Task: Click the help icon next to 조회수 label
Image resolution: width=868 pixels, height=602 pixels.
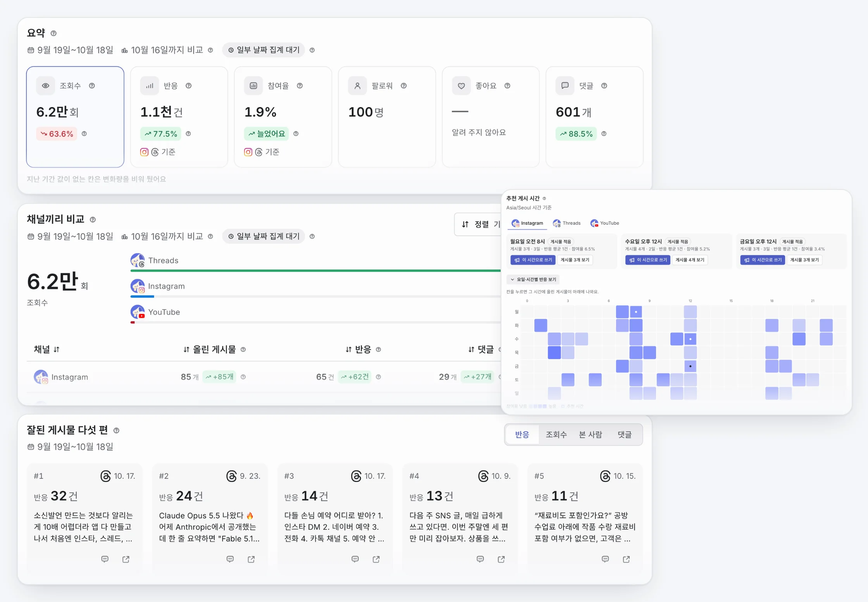Action: (x=92, y=86)
